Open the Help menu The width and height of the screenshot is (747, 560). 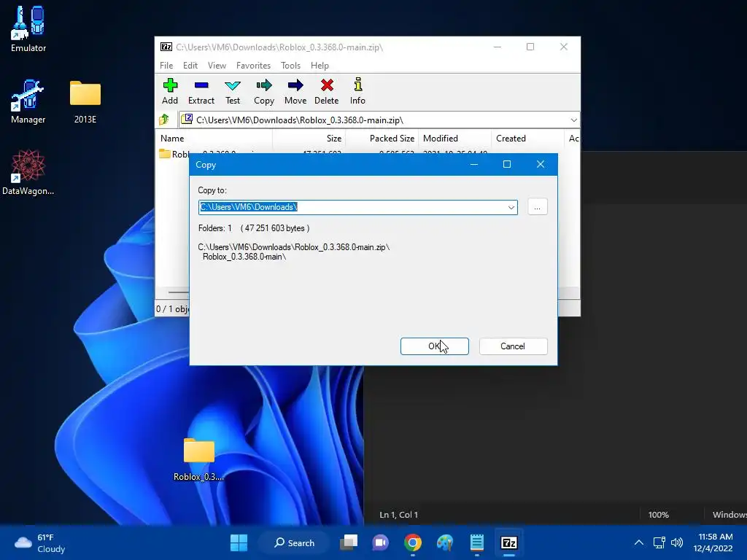point(320,65)
